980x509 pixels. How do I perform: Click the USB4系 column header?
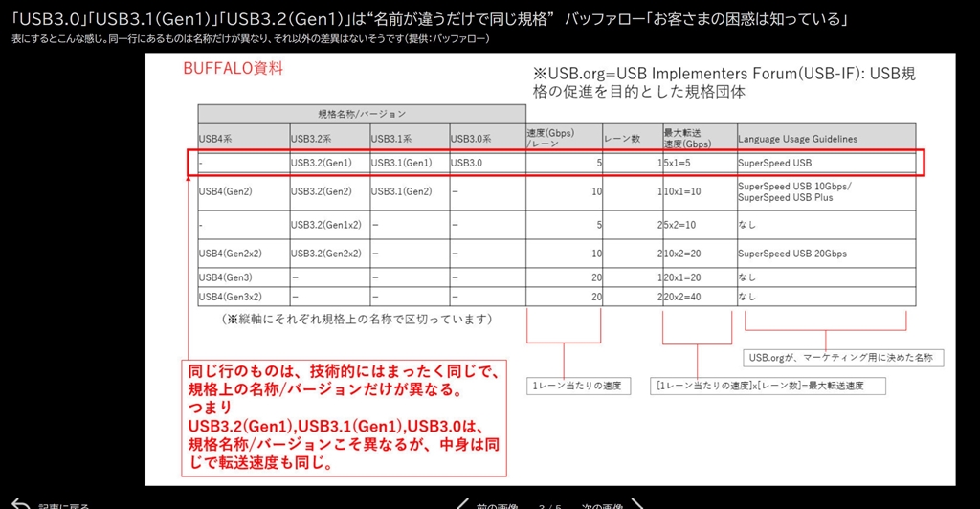point(244,138)
